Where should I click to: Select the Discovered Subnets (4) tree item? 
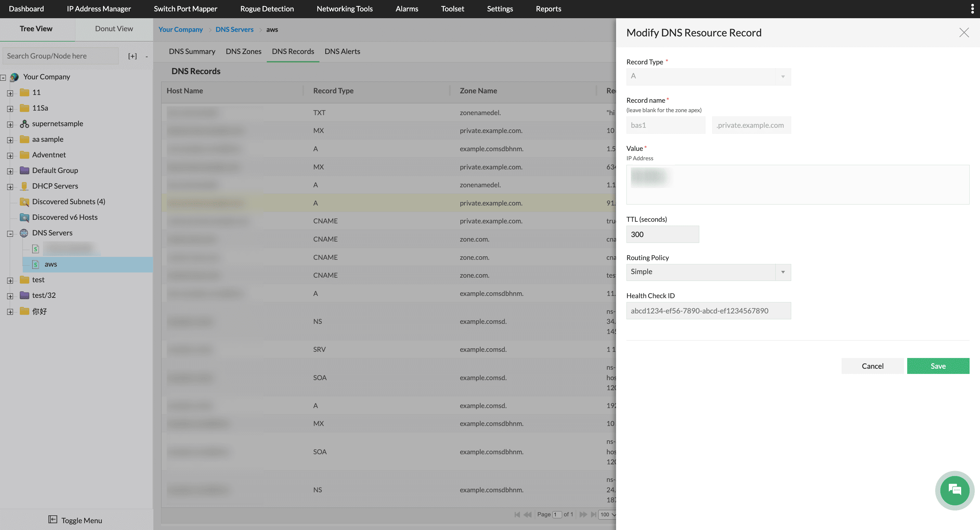click(69, 202)
